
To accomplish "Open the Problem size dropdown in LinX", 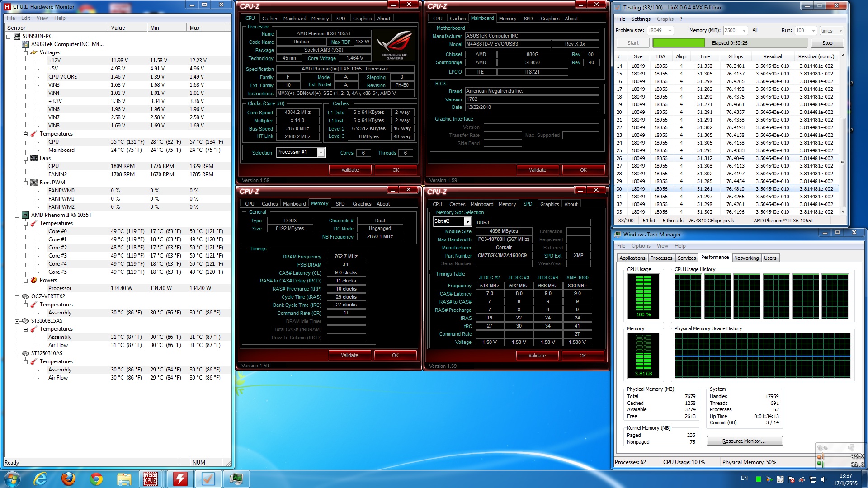I will pos(670,31).
